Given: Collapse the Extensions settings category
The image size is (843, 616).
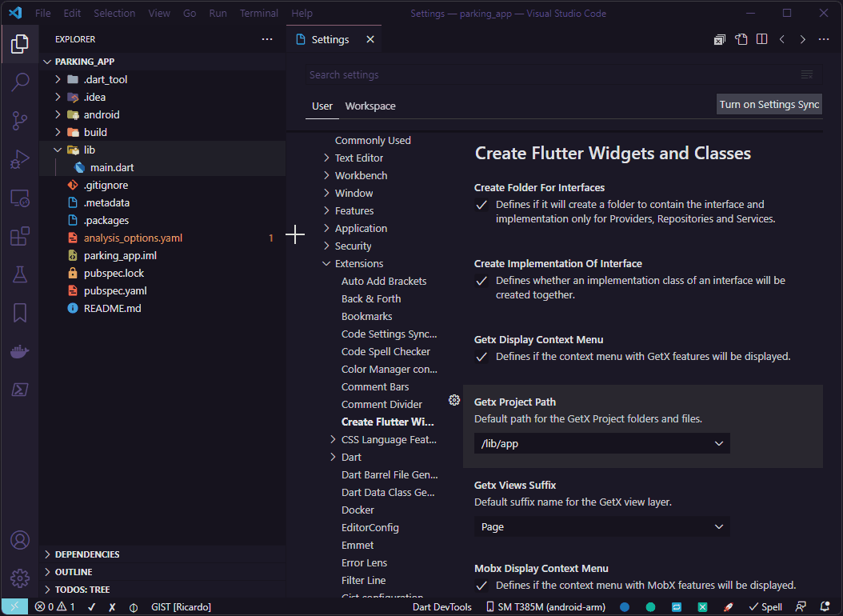Looking at the screenshot, I should coord(326,263).
